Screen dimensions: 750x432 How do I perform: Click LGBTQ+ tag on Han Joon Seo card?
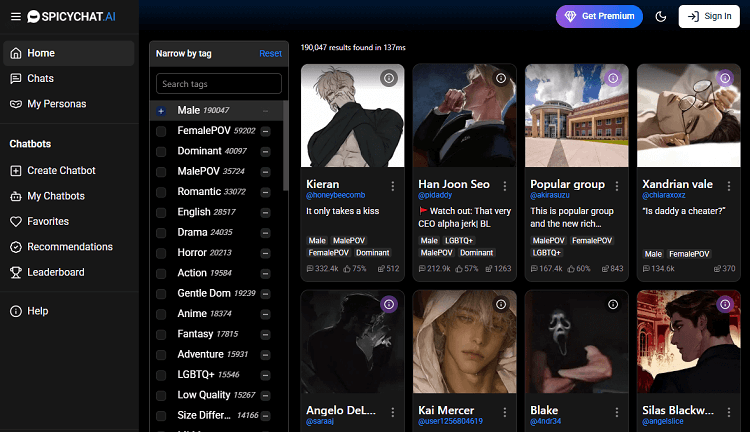459,241
